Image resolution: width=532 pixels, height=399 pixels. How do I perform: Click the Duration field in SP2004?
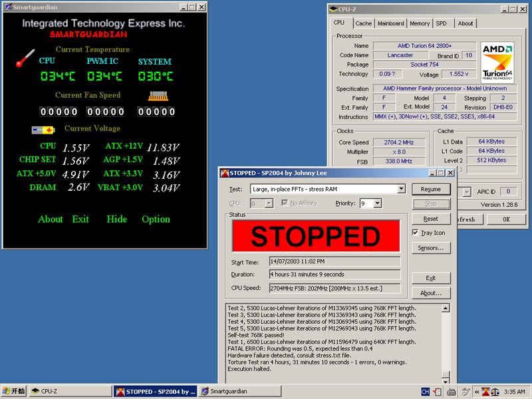(334, 274)
